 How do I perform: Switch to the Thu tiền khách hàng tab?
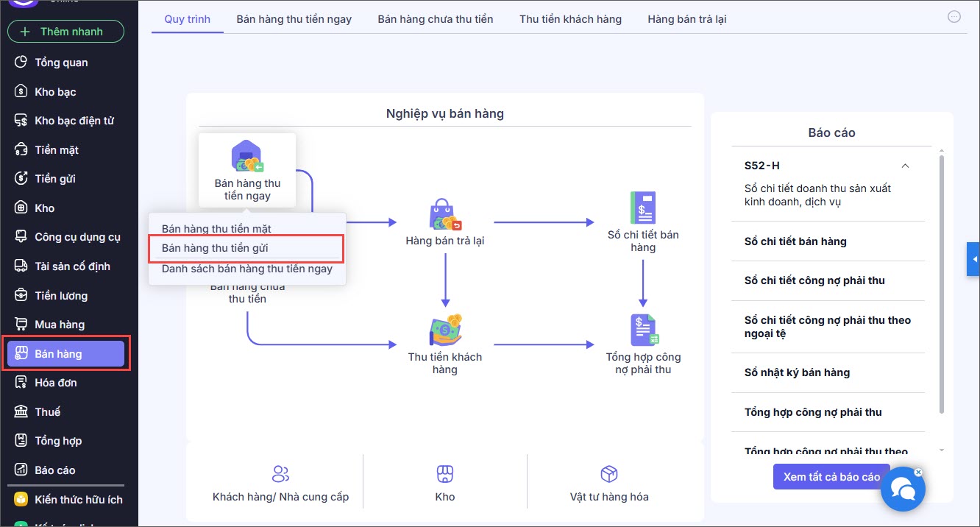coord(570,19)
